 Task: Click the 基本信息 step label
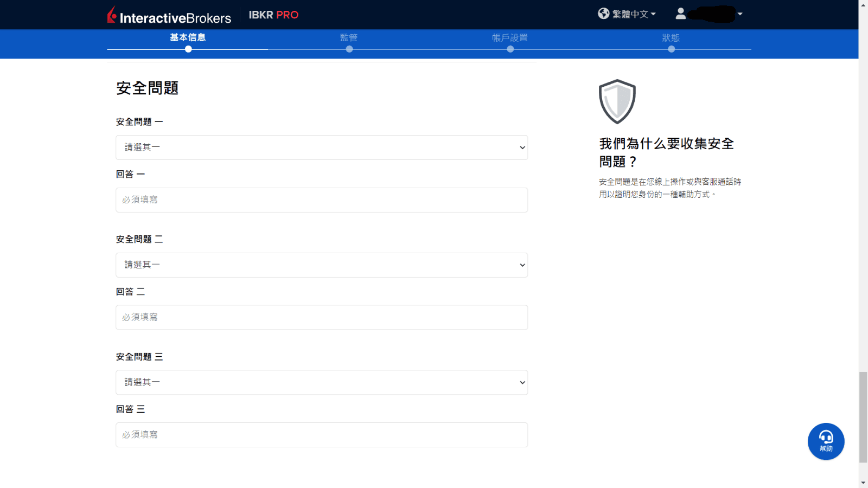187,37
